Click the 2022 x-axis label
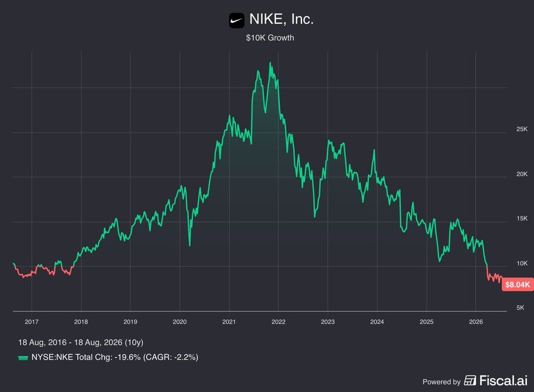The height and width of the screenshot is (392, 534). coord(279,322)
